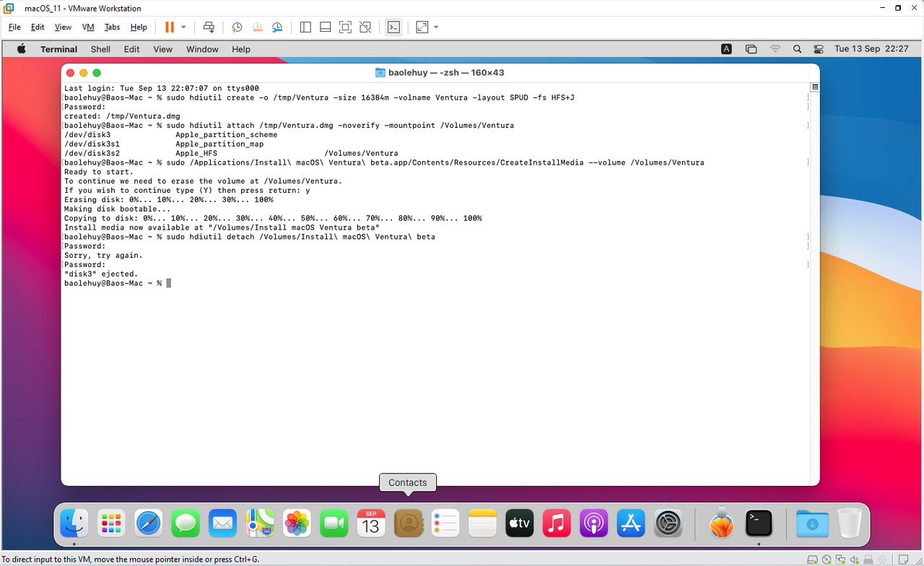The height and width of the screenshot is (566, 924).
Task: Expand the stretch guest dropdown arrow
Action: tap(436, 27)
